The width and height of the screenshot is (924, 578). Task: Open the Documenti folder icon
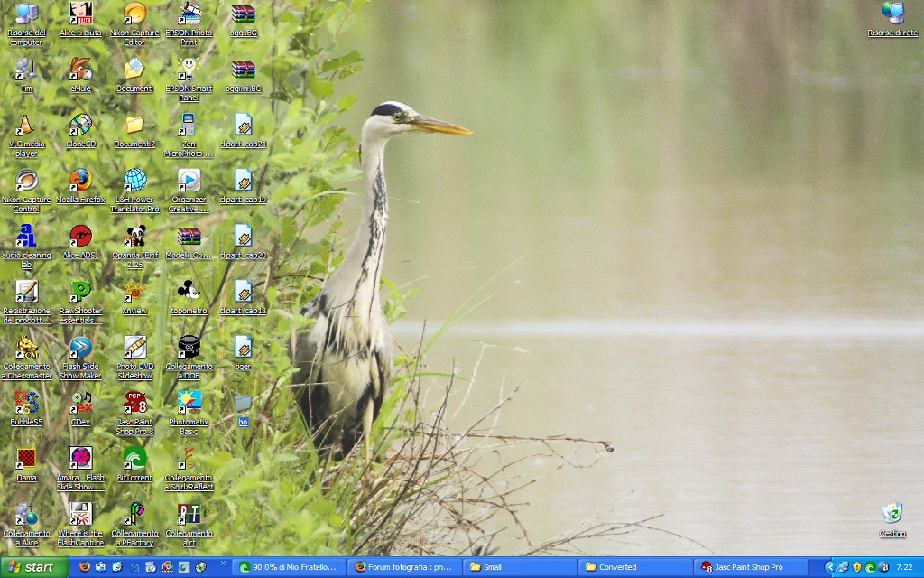coord(134,70)
